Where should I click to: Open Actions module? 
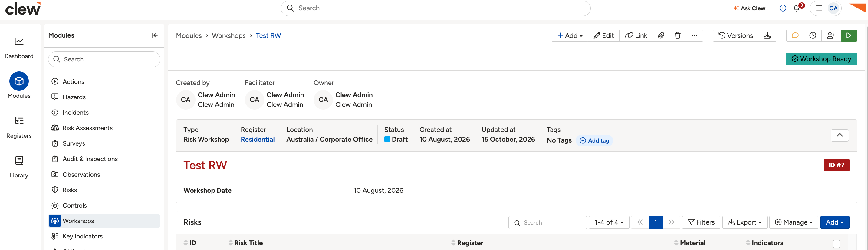[104, 81]
